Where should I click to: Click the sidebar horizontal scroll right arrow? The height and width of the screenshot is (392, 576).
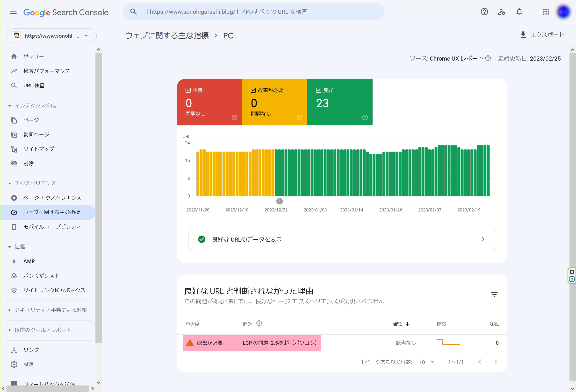tap(93, 389)
